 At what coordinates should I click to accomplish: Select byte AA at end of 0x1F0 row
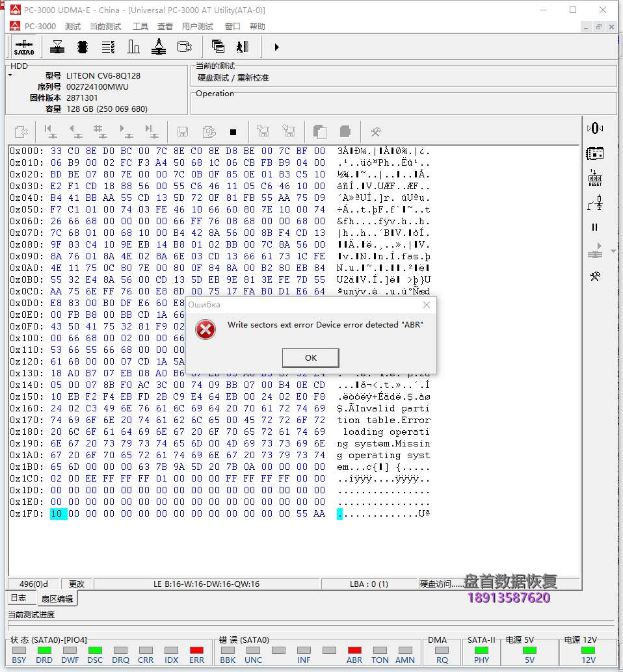[319, 513]
